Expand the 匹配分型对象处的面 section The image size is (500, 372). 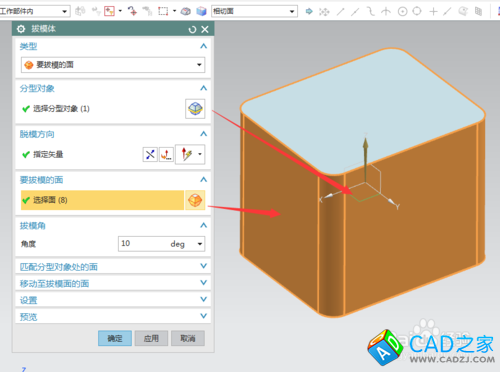[113, 266]
